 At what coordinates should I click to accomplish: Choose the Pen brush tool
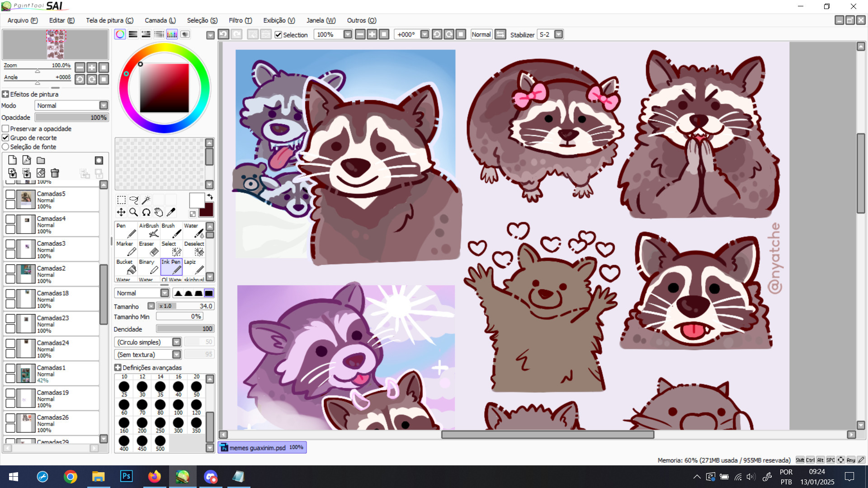click(x=126, y=230)
